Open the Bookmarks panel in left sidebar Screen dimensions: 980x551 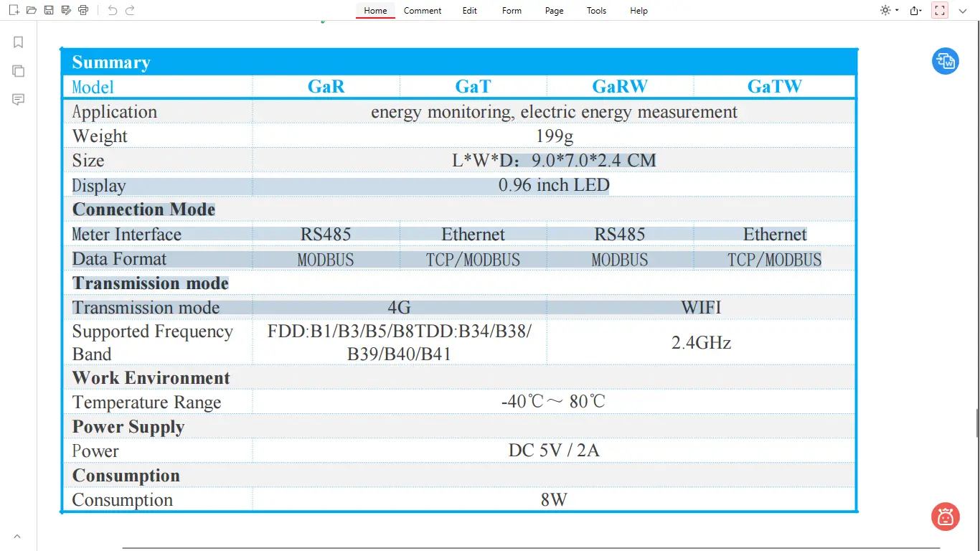(x=19, y=42)
